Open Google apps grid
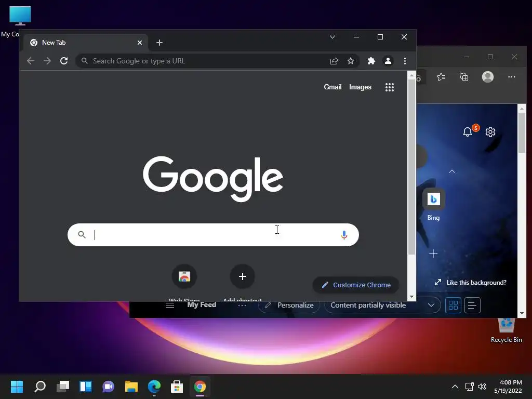The image size is (532, 399). 390,87
